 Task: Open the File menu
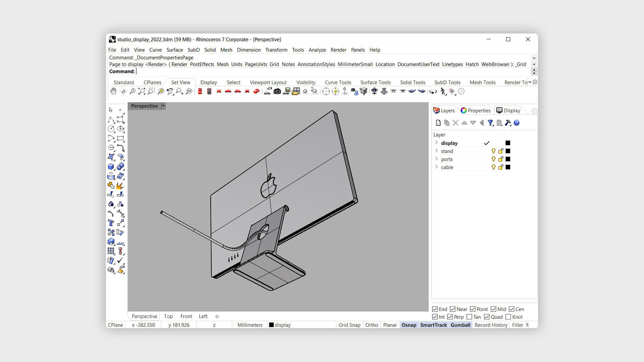pos(112,50)
